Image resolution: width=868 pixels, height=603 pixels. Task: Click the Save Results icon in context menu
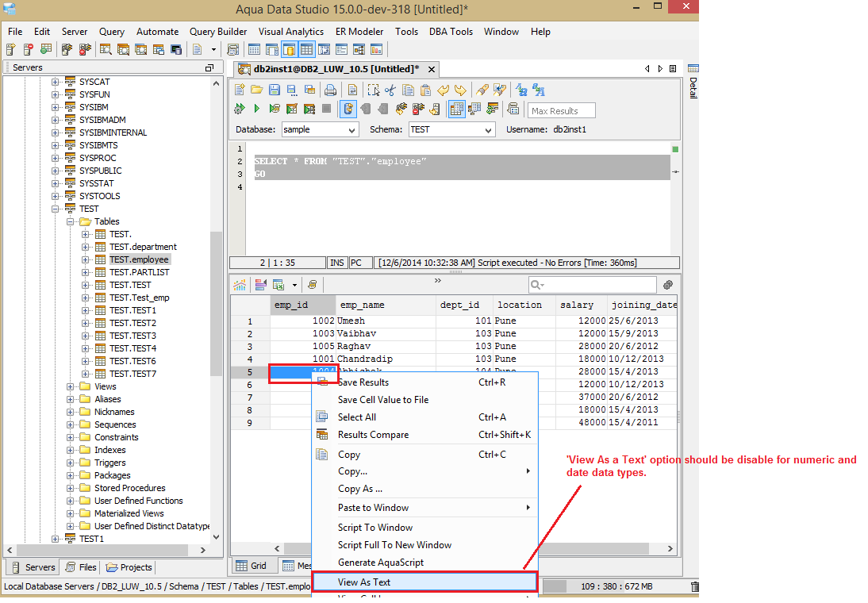(322, 381)
